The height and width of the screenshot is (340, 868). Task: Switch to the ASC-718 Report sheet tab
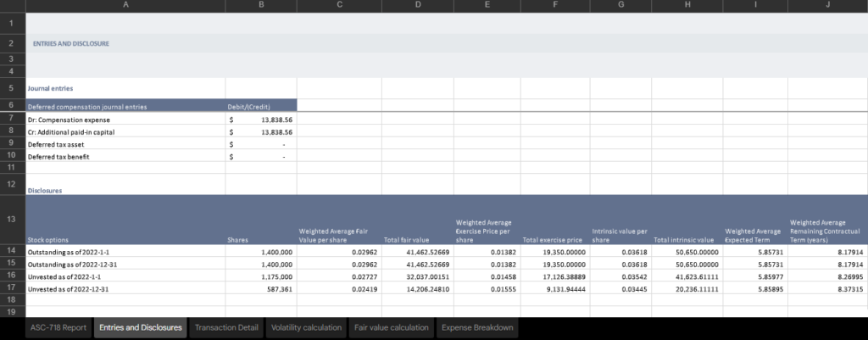pos(58,328)
